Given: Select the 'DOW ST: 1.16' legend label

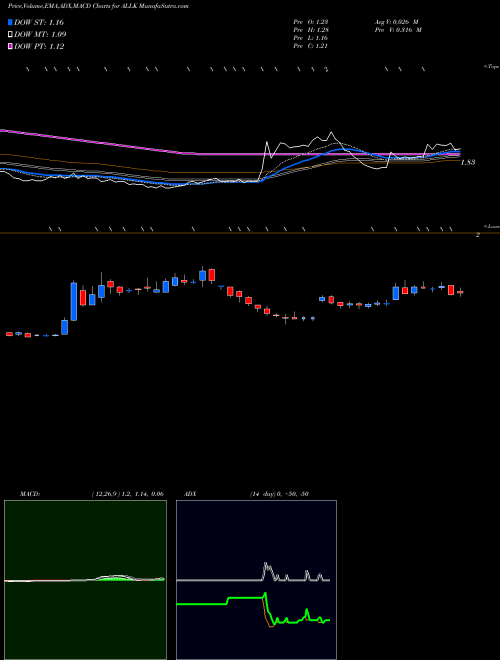Looking at the screenshot, I should point(39,22).
